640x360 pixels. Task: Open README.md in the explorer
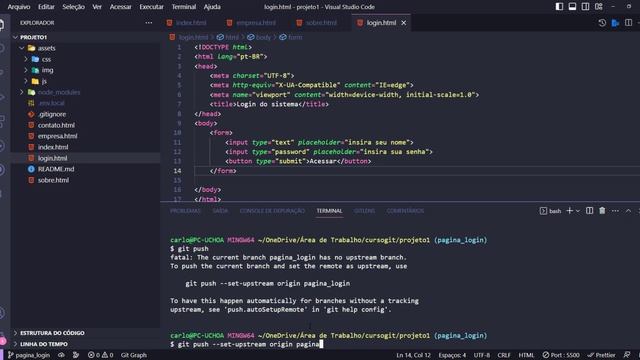[x=56, y=169]
